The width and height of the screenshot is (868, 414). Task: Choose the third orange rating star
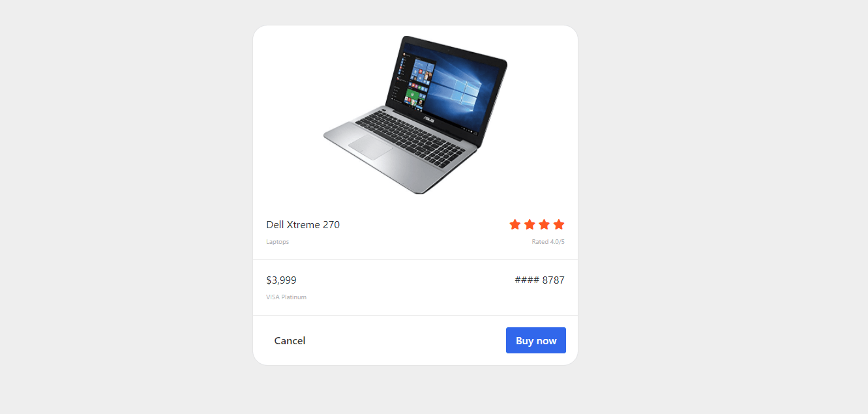pyautogui.click(x=544, y=224)
